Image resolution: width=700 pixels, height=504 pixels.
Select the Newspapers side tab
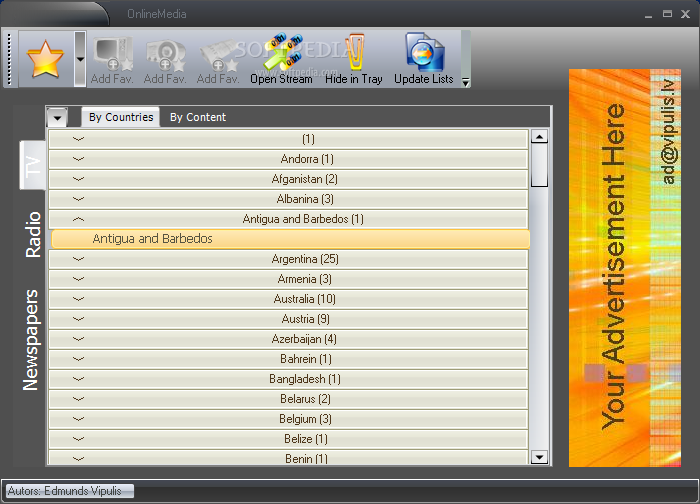pyautogui.click(x=31, y=340)
